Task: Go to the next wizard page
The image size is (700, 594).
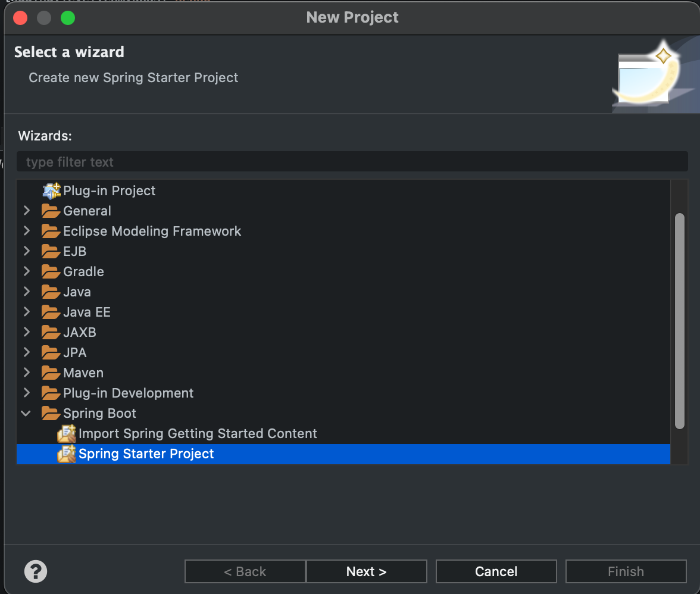Action: [367, 571]
